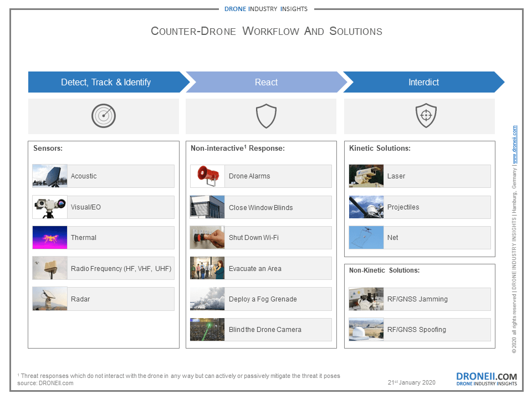The width and height of the screenshot is (532, 399).
Task: Select the Detect, Track & Identify arrow
Action: pos(106,82)
